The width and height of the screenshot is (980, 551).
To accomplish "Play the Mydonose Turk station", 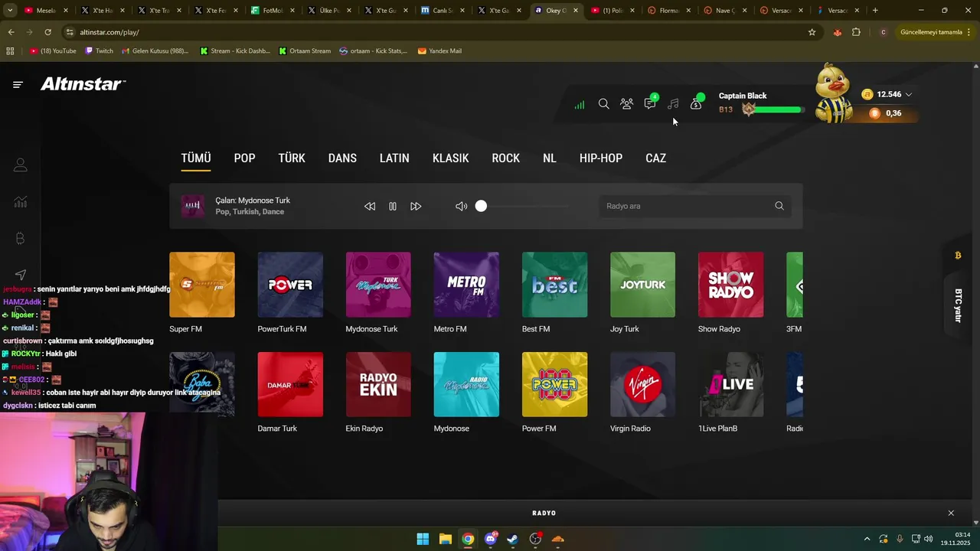I will tap(378, 285).
